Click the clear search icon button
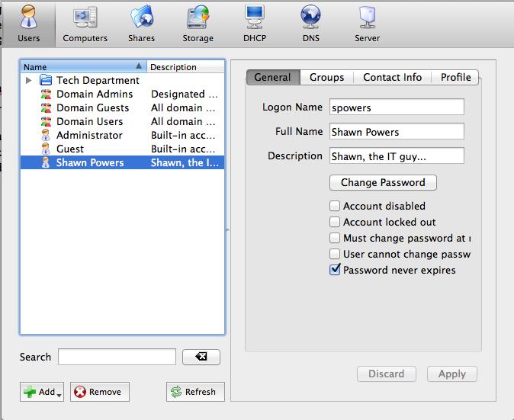This screenshot has height=420, width=514. click(x=201, y=357)
